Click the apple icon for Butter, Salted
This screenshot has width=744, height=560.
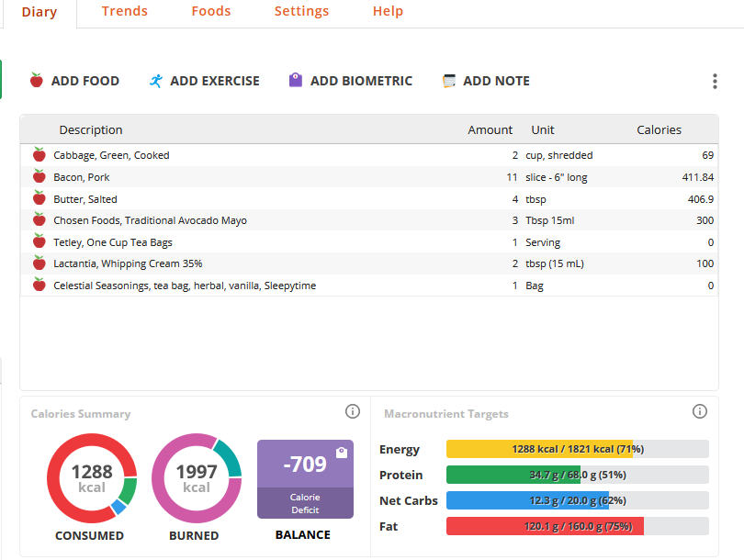click(39, 198)
